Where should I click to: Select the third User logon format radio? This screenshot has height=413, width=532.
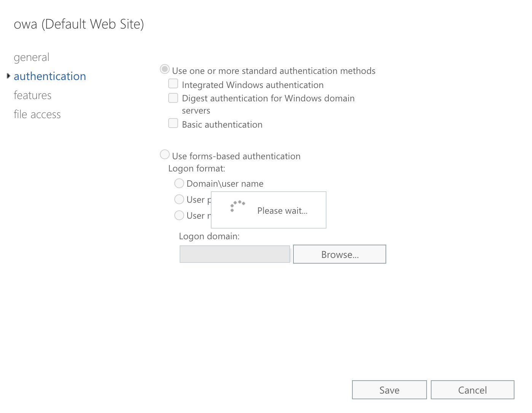click(x=179, y=215)
